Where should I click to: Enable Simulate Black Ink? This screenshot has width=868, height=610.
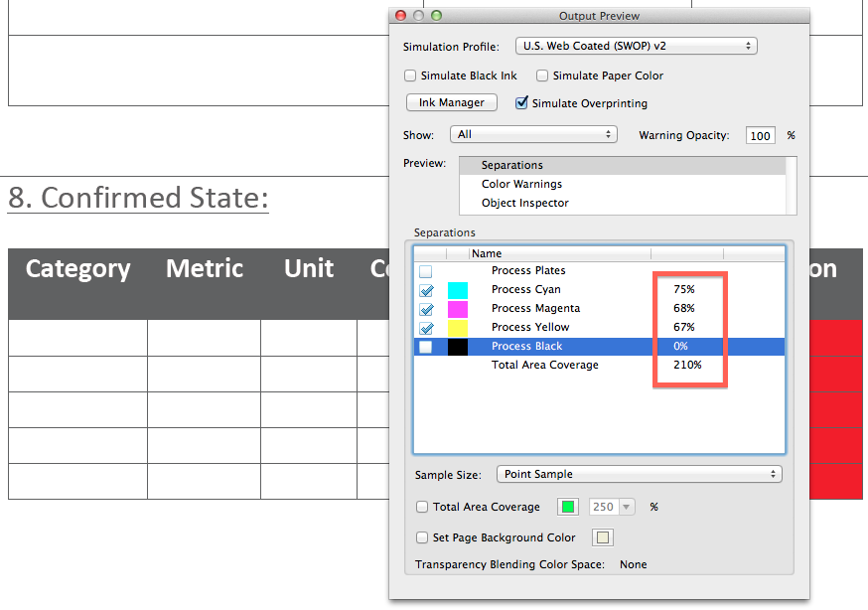410,76
